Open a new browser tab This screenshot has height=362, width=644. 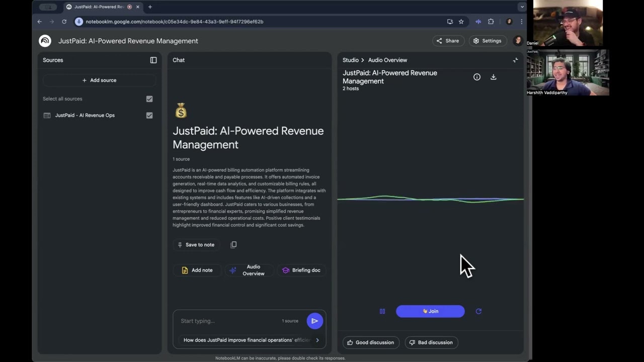(150, 7)
